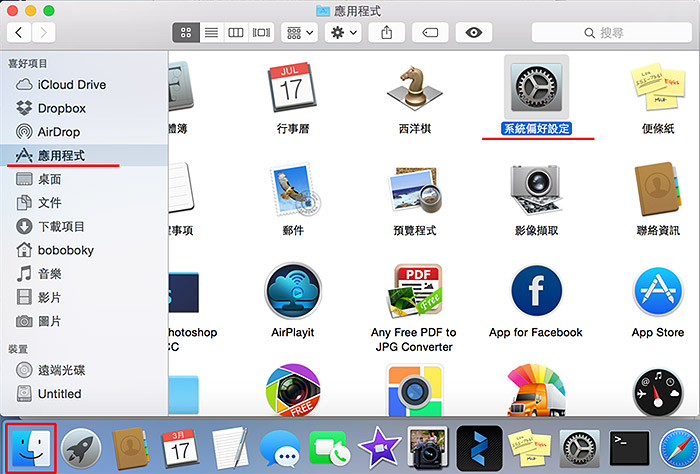This screenshot has height=474, width=700.
Task: Click the Edit Tags button
Action: (430, 32)
